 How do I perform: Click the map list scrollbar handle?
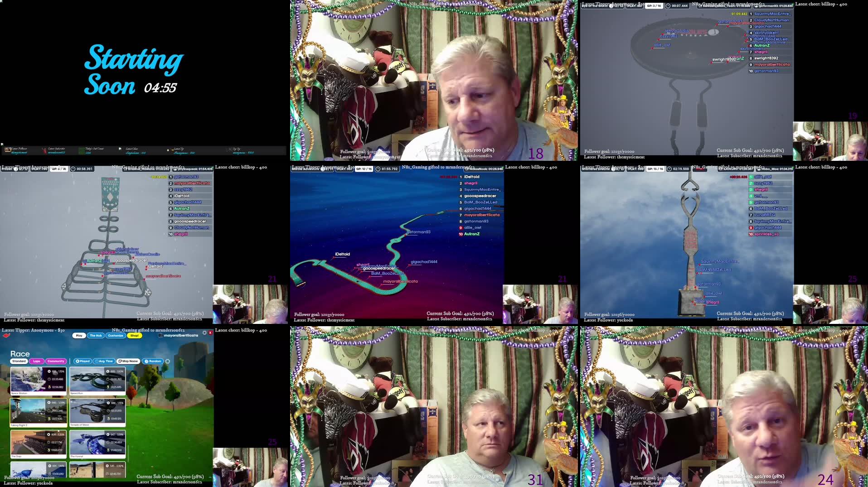click(x=128, y=453)
